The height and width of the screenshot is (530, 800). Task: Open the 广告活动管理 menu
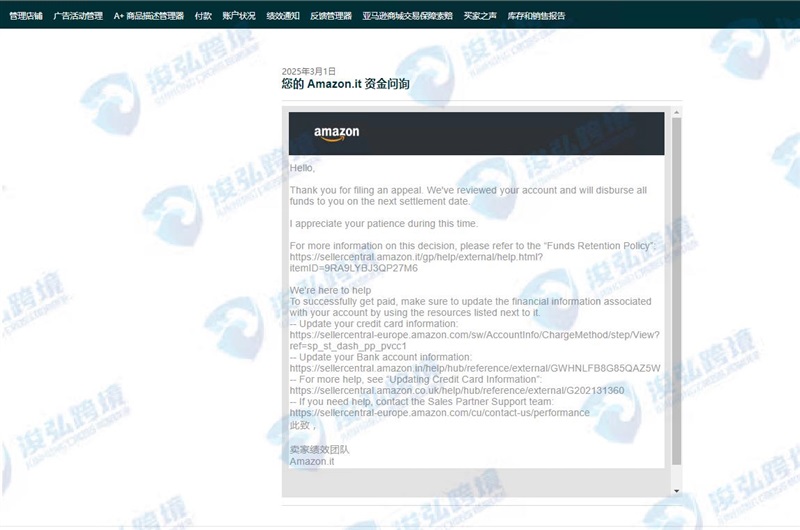[78, 16]
